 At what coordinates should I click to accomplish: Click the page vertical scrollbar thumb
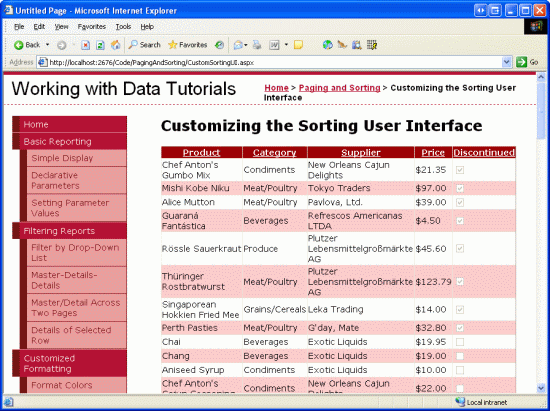point(541,110)
